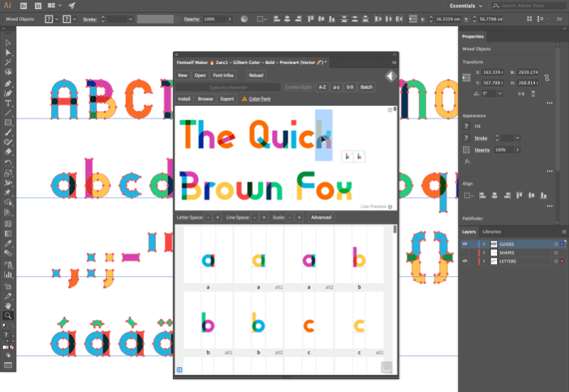Image resolution: width=569 pixels, height=392 pixels.
Task: Open the stroke weight dropdown in control bar
Action: coord(130,19)
